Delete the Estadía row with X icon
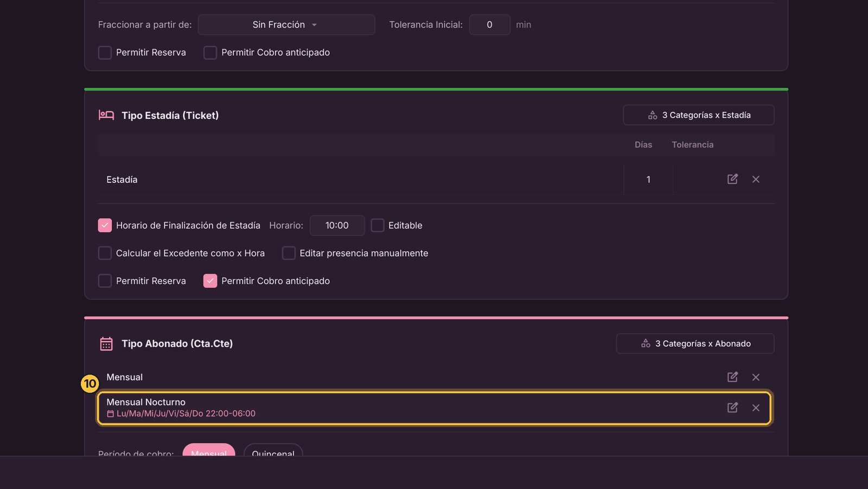 click(x=756, y=179)
